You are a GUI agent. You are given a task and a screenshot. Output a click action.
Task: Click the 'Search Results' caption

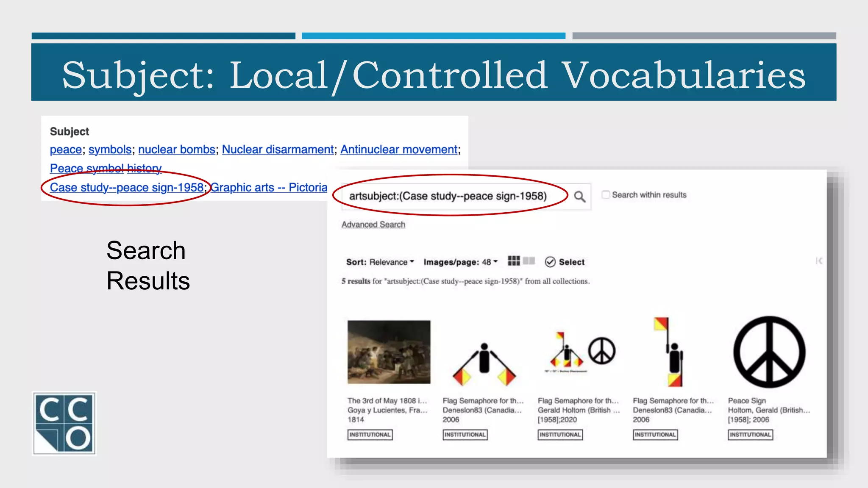coord(148,266)
